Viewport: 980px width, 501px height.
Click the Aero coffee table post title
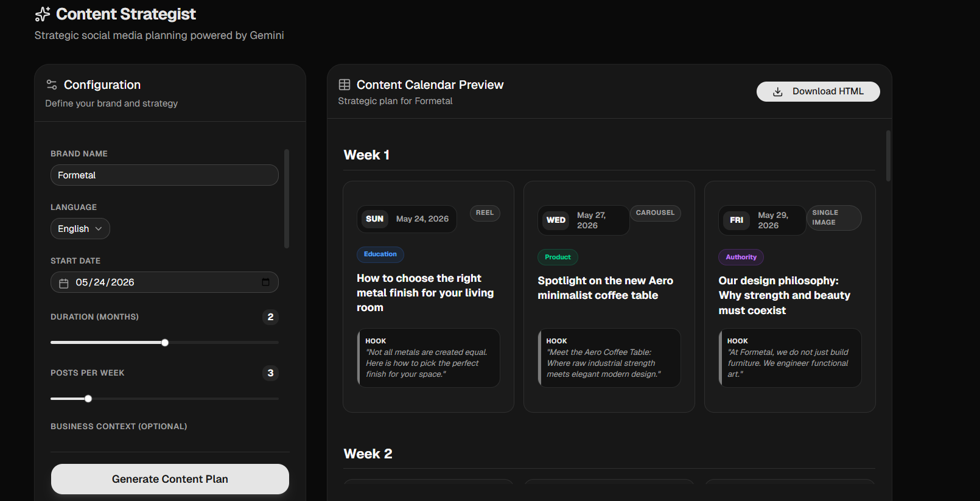tap(606, 288)
